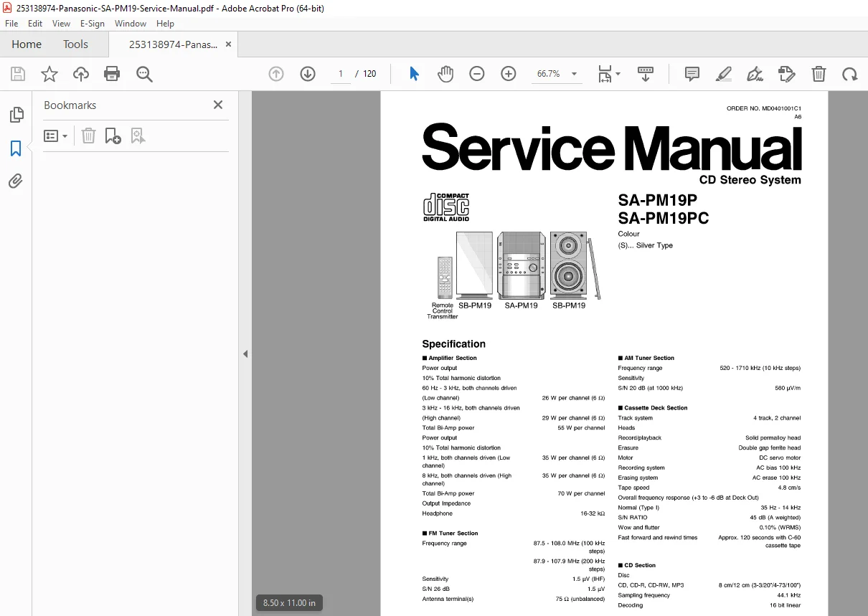Viewport: 868px width, 616px height.
Task: Click the find current bookmark icon
Action: coord(138,136)
